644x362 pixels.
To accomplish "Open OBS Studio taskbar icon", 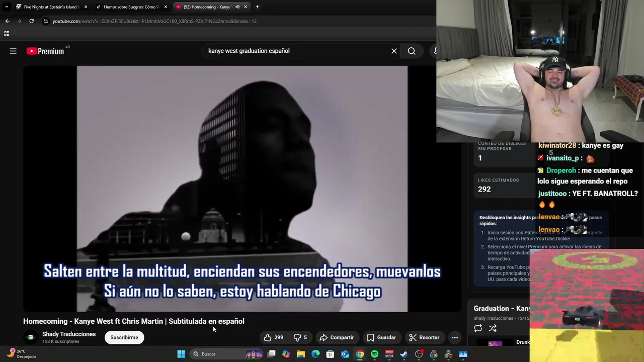I will 419,354.
